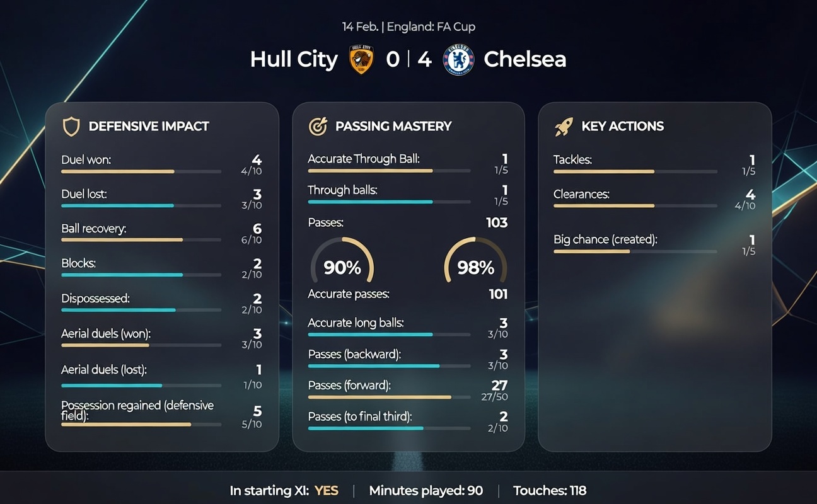Click the Chelsea club crest
The width and height of the screenshot is (817, 504).
(x=458, y=60)
